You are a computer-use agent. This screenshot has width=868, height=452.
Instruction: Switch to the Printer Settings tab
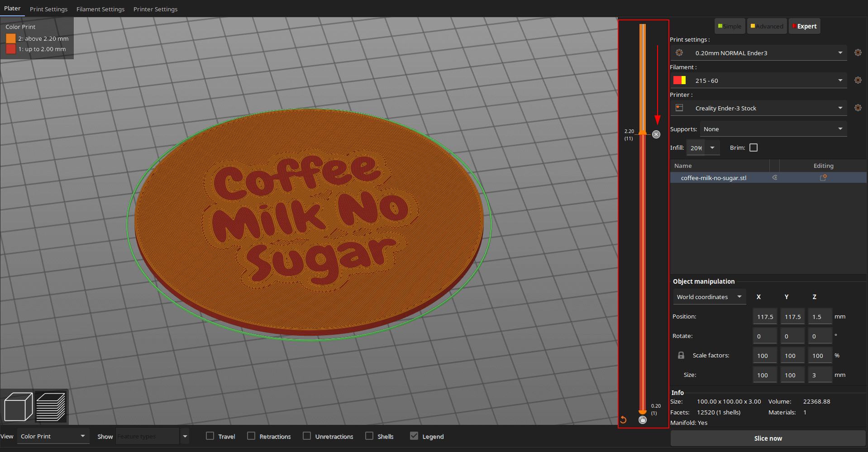[155, 9]
